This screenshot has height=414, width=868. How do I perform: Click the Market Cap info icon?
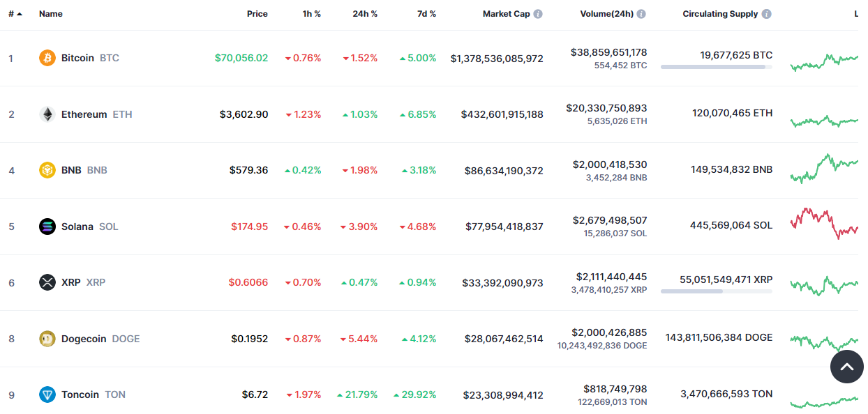click(x=538, y=14)
